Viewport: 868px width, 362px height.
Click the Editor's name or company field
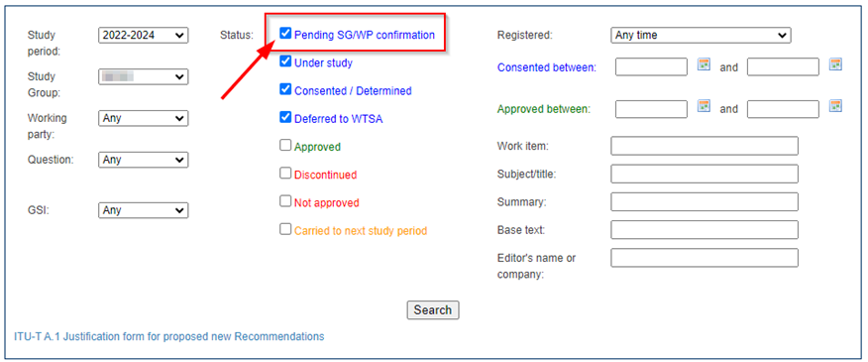pyautogui.click(x=705, y=258)
